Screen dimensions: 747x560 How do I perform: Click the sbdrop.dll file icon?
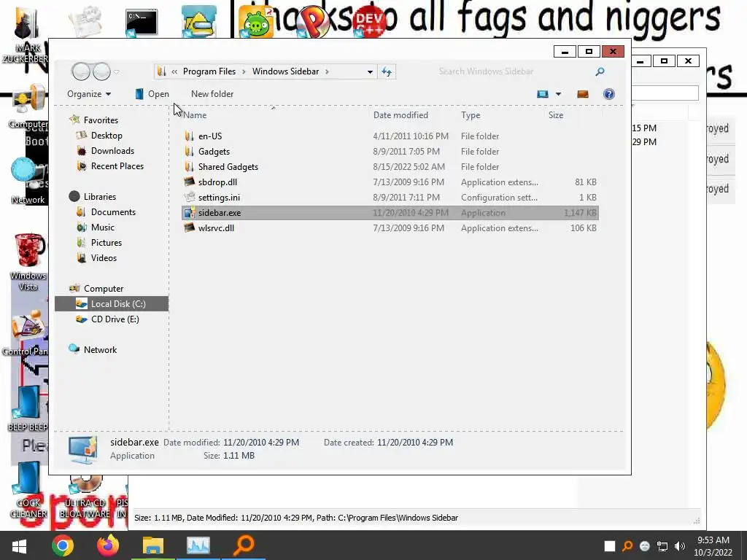point(190,182)
